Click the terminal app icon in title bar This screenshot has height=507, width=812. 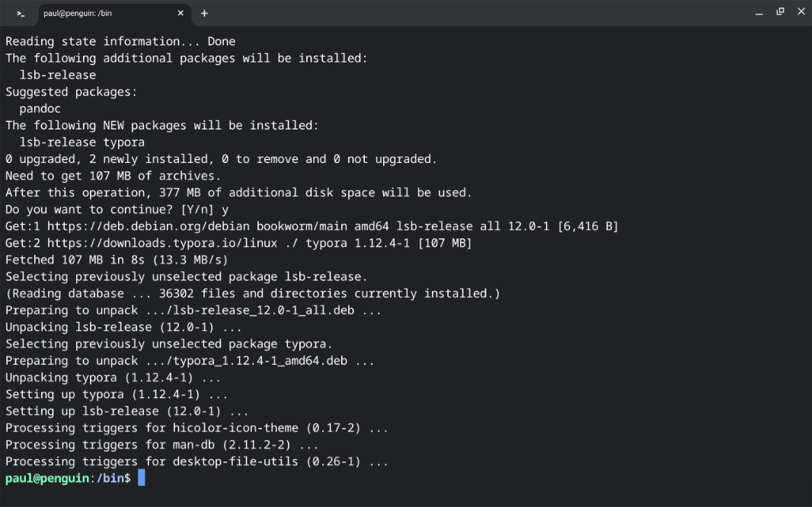21,13
